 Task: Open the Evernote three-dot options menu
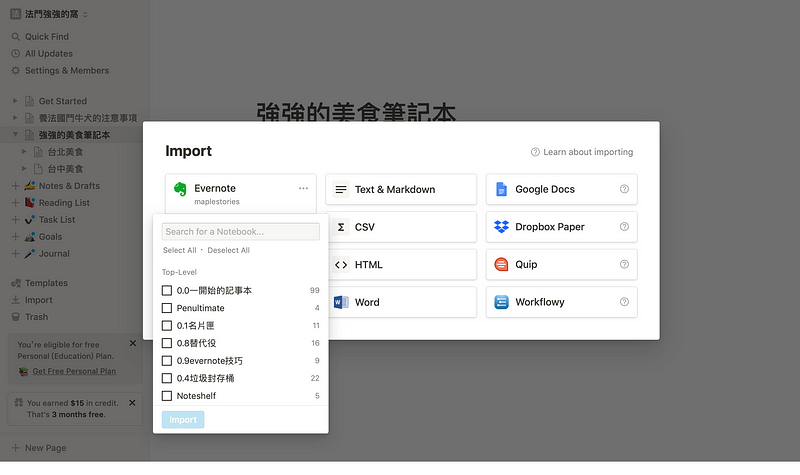coord(303,188)
